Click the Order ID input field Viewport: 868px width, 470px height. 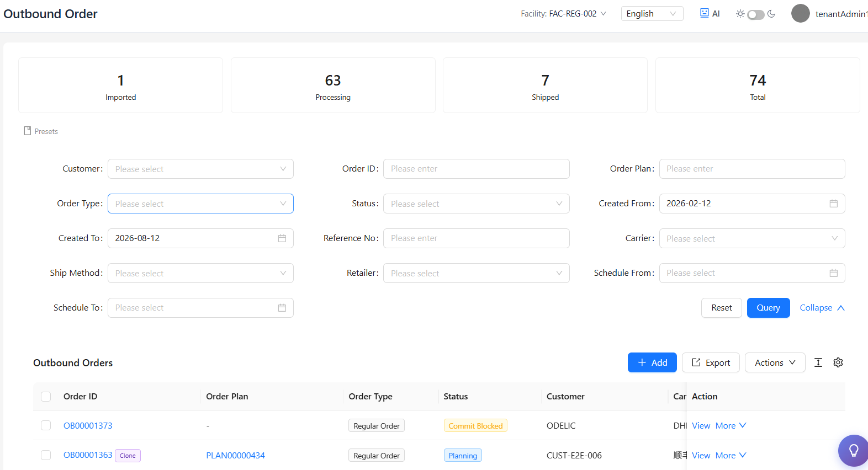(477, 169)
